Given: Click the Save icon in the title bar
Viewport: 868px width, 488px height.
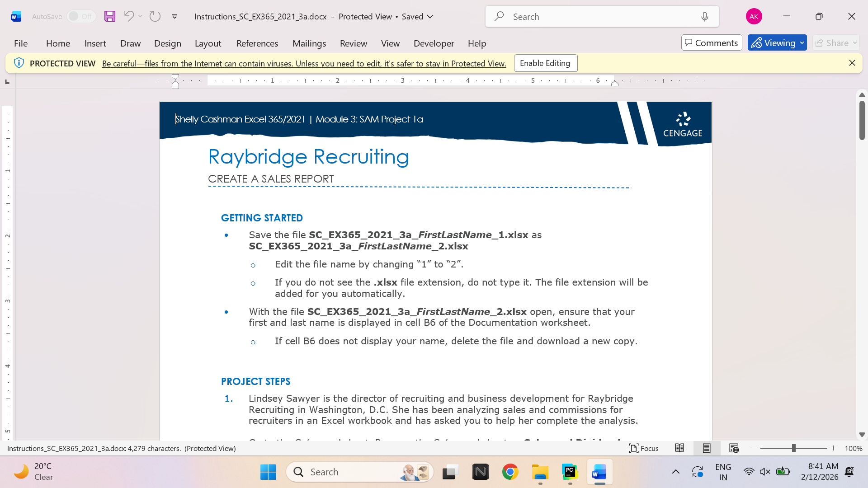Looking at the screenshot, I should [x=110, y=17].
